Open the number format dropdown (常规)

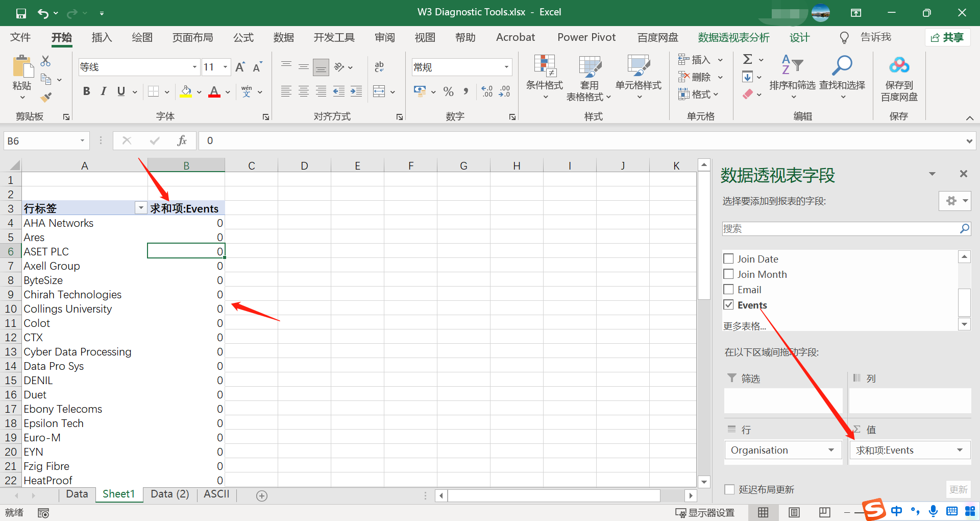tap(506, 67)
